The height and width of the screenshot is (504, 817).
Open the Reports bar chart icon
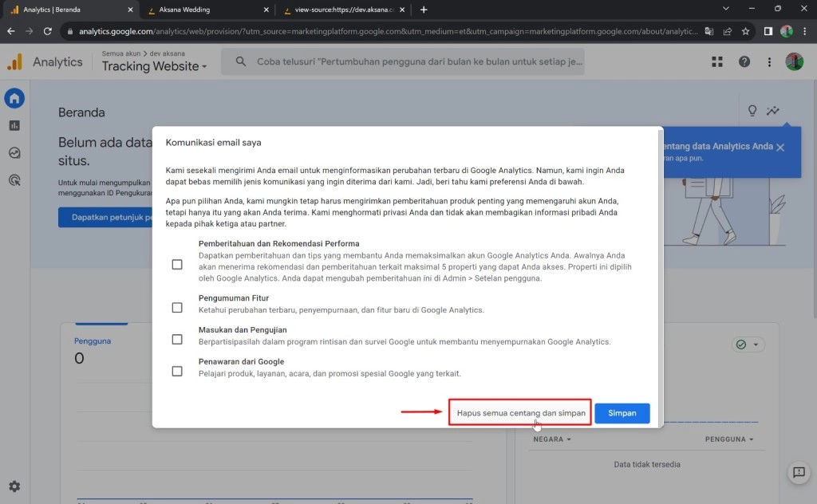click(14, 125)
